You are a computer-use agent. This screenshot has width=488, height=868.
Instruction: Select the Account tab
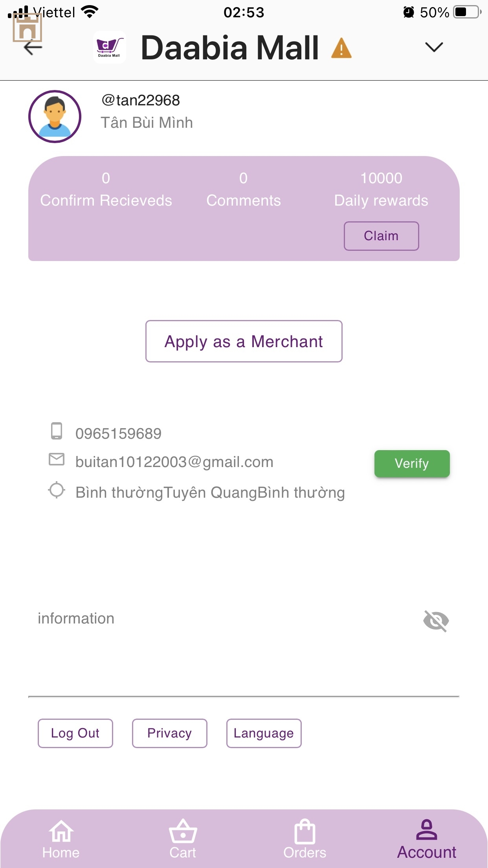[427, 839]
